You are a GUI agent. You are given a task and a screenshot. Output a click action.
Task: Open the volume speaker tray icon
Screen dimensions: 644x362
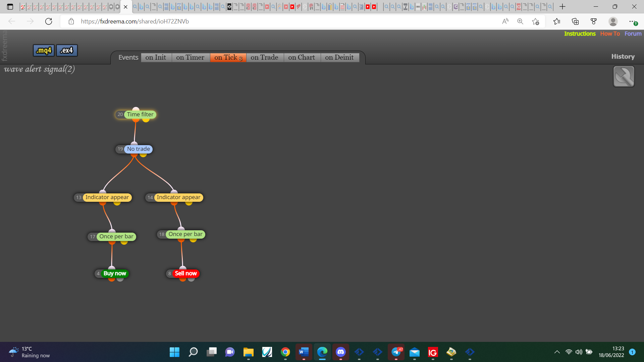579,352
